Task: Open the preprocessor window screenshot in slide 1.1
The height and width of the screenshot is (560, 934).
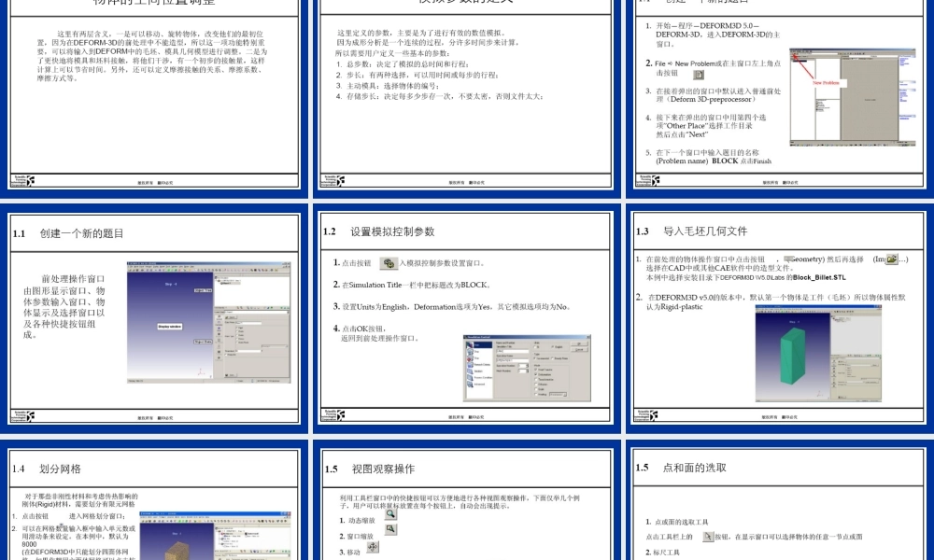Action: click(x=209, y=322)
